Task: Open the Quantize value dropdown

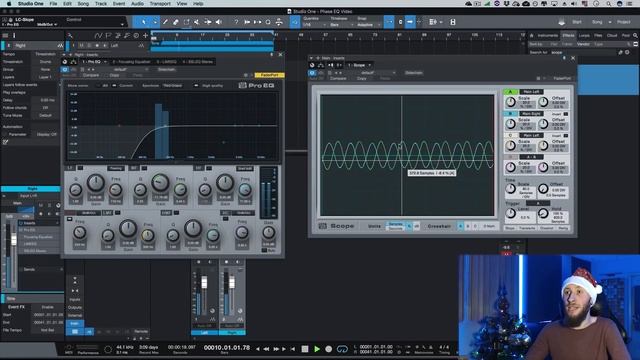Action: (x=314, y=24)
